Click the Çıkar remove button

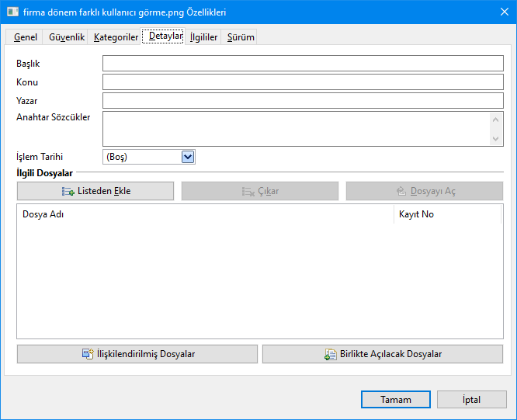(260, 191)
